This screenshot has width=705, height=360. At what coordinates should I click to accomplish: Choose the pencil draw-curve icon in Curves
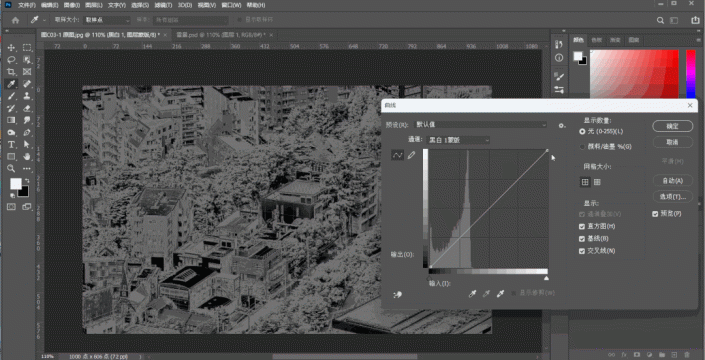411,156
